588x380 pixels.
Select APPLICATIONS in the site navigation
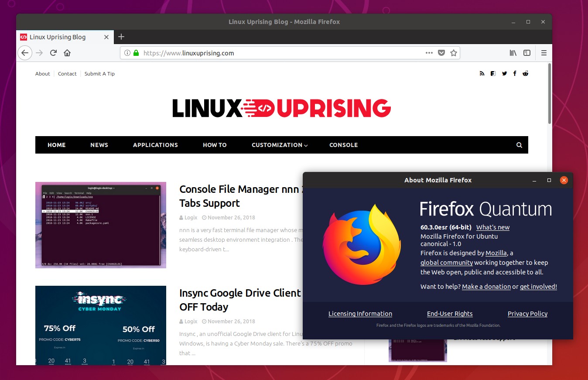pos(155,145)
